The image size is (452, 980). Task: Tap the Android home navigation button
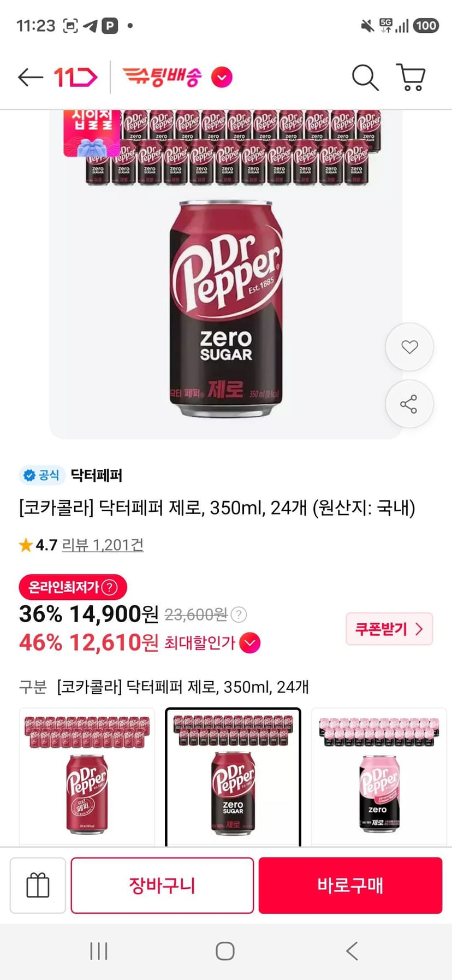tap(225, 951)
